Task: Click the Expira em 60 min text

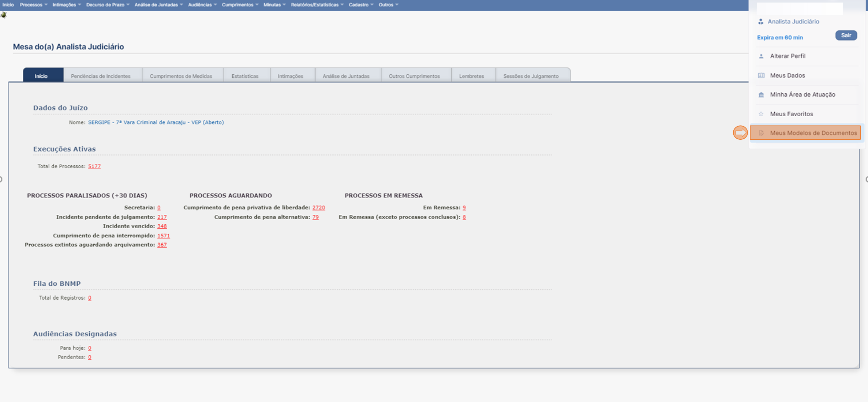Action: click(x=780, y=38)
